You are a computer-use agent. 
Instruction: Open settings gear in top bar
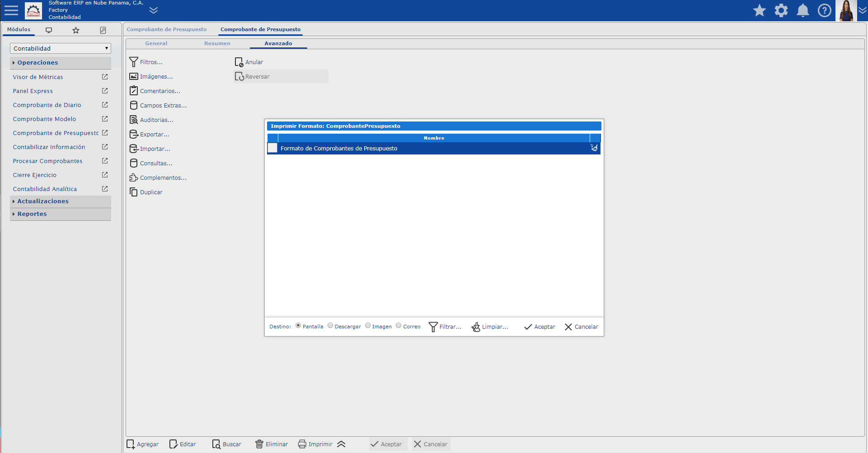coord(781,10)
